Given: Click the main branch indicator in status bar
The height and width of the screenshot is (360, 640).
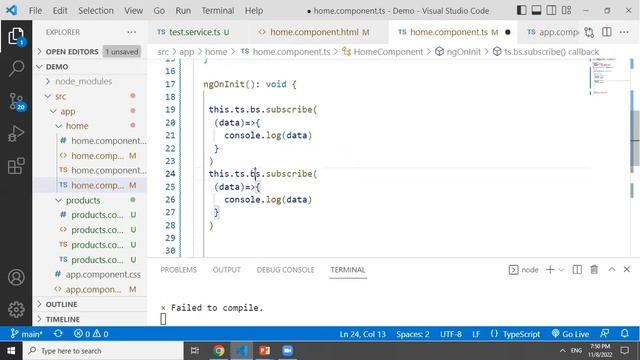Looking at the screenshot, I should pos(27,334).
